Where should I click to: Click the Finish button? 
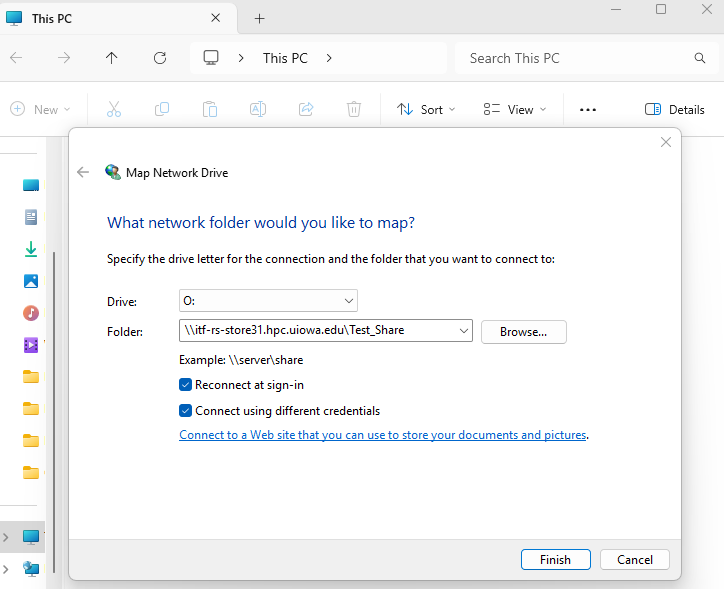coord(555,560)
